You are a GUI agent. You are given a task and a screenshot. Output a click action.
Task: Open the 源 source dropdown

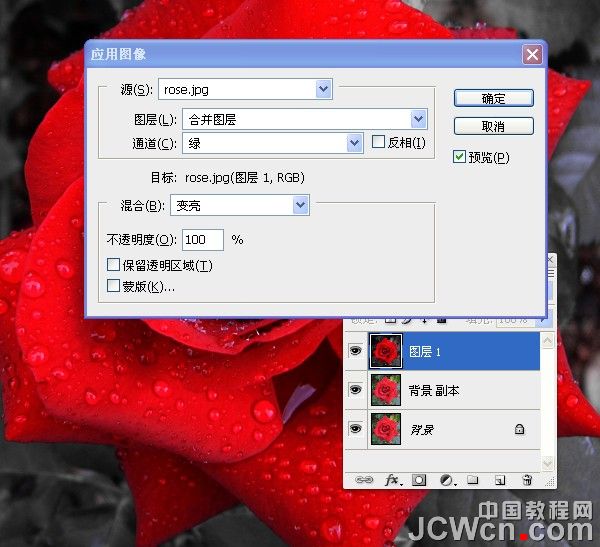tap(323, 90)
